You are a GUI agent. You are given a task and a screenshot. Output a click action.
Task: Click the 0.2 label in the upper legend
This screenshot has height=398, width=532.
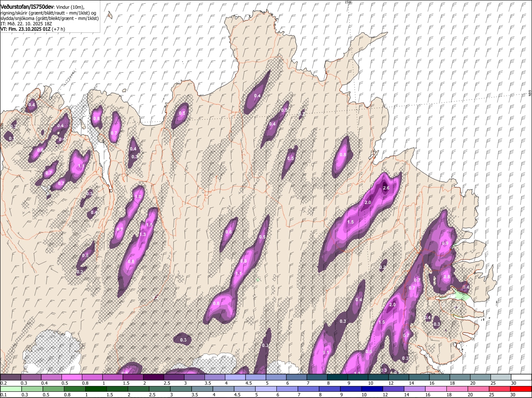(3, 383)
